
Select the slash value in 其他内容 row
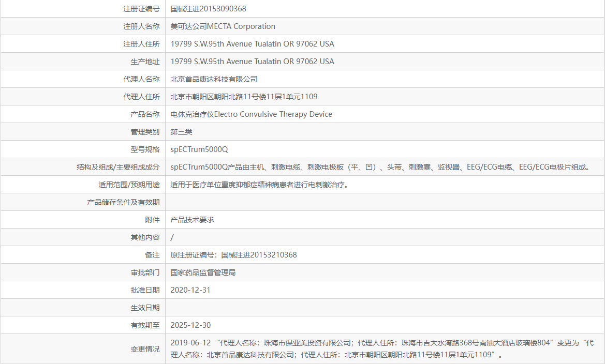(172, 237)
